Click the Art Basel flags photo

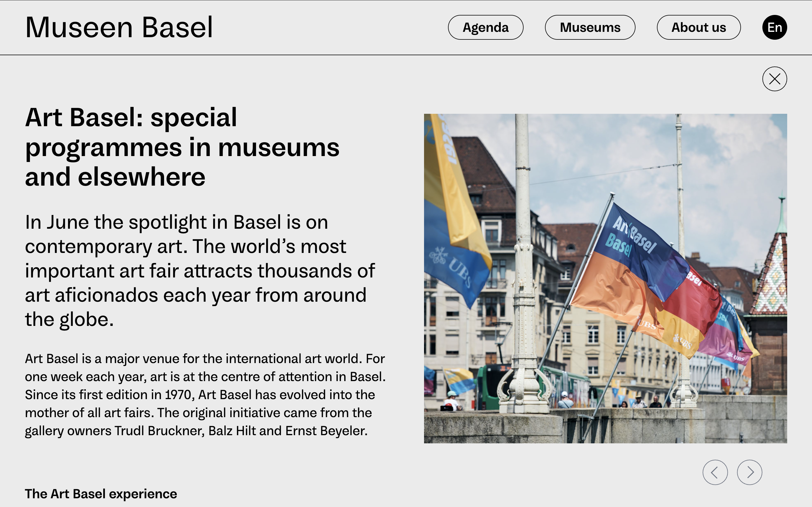coord(605,278)
